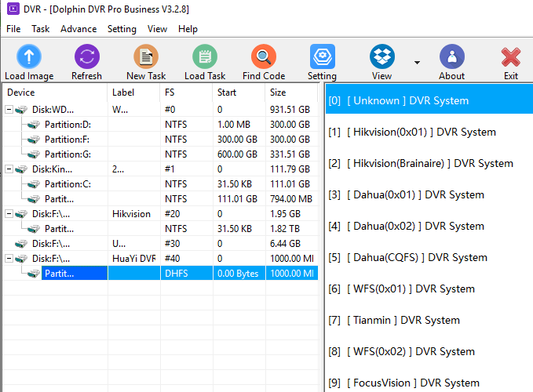Click the Start column header
This screenshot has width=533, height=392.
[x=239, y=93]
